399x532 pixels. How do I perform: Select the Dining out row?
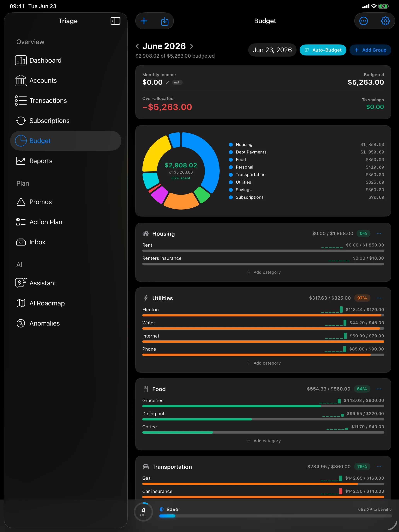tap(263, 415)
